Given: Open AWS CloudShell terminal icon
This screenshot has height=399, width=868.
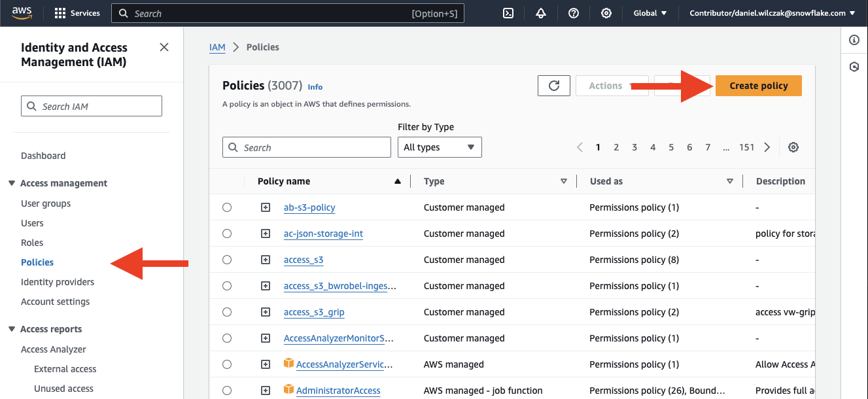Looking at the screenshot, I should coord(508,13).
